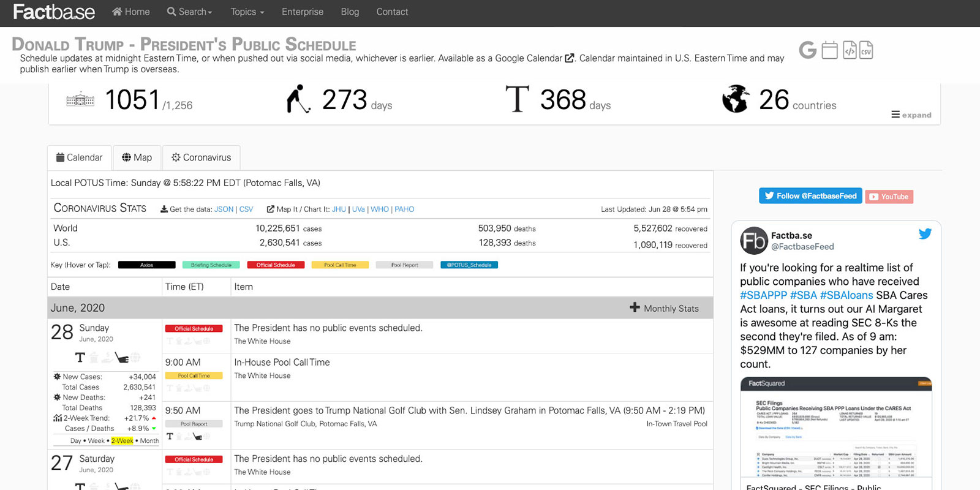
Task: Click the black Axios key swatch
Action: 147,265
